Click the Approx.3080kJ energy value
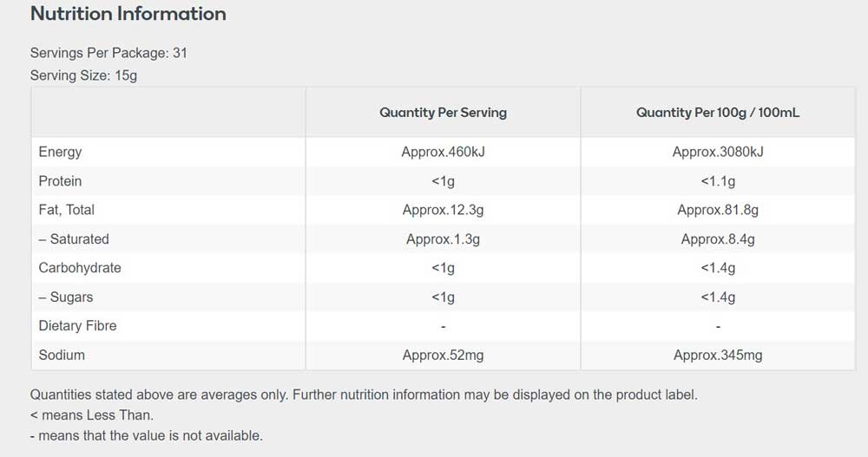Viewport: 868px width, 457px height. point(718,152)
